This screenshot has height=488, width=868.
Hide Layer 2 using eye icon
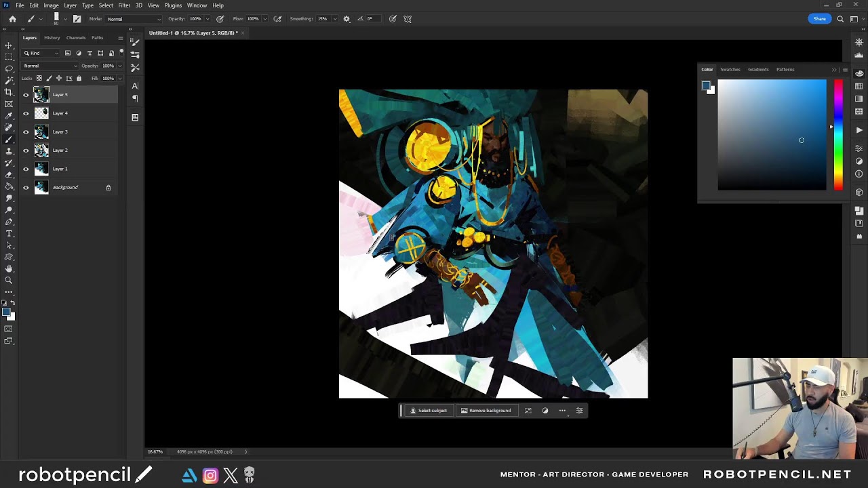click(x=26, y=150)
